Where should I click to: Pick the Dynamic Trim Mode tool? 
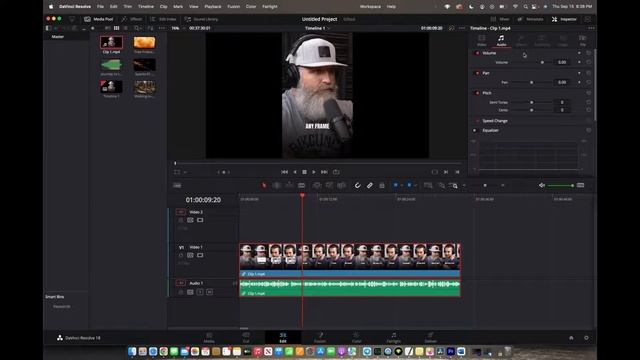coord(289,185)
